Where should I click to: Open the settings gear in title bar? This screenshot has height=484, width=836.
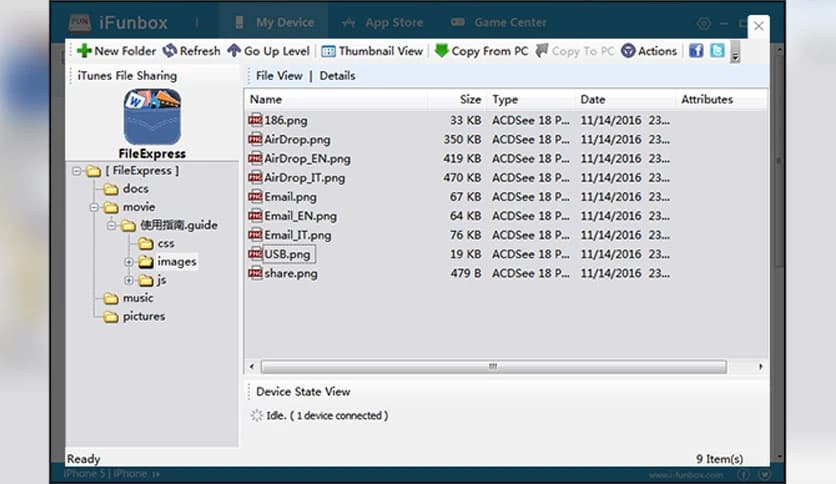click(704, 23)
